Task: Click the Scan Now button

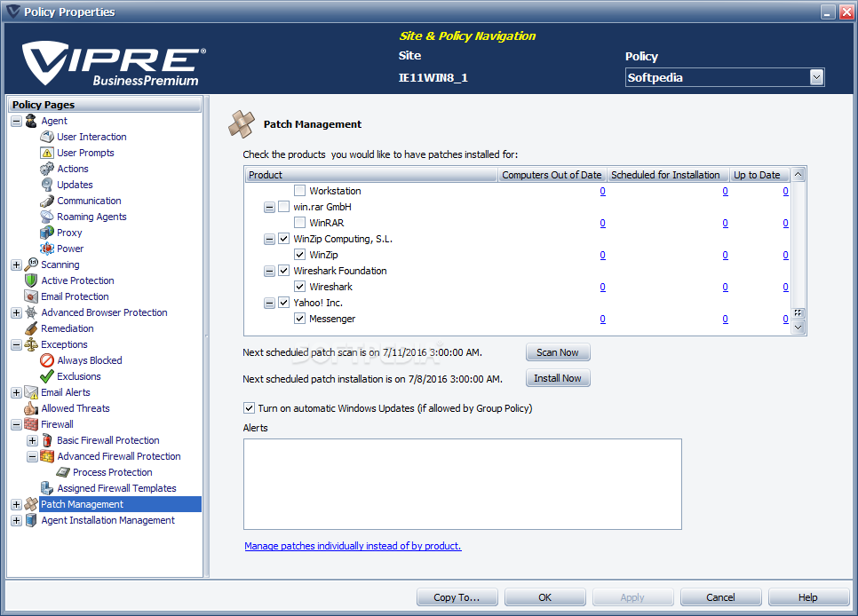Action: pyautogui.click(x=558, y=352)
